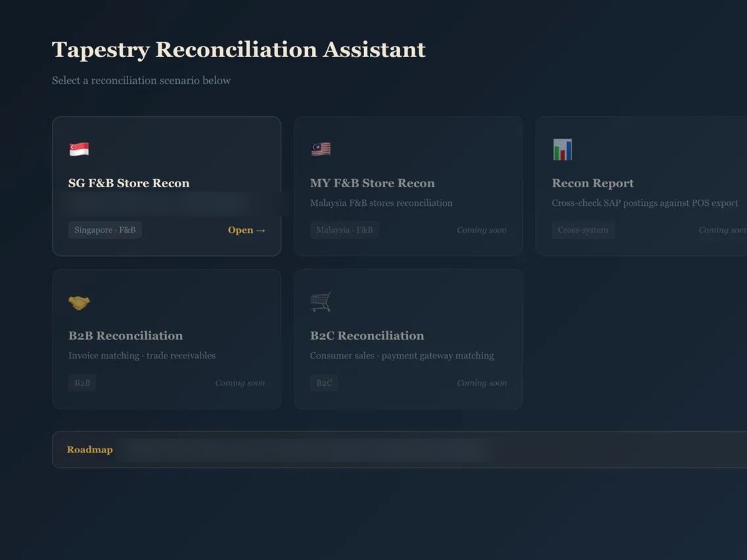The width and height of the screenshot is (747, 560).
Task: Click the bar chart Recon Report icon
Action: tap(562, 149)
